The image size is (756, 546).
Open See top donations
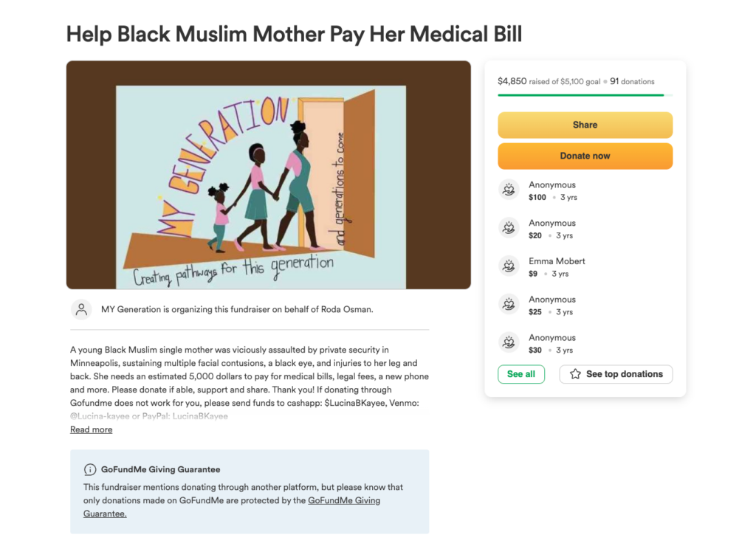point(616,374)
